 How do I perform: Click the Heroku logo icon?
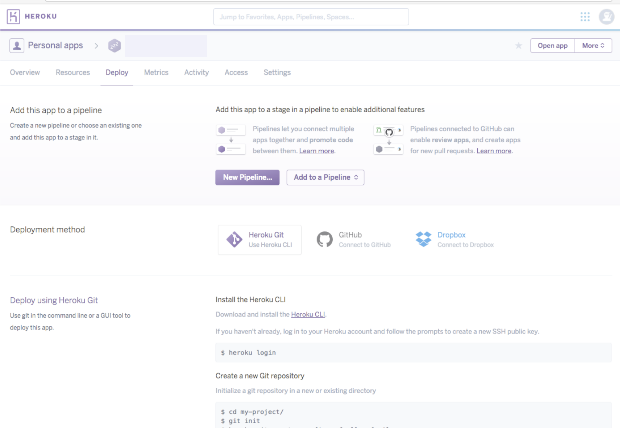[x=13, y=17]
